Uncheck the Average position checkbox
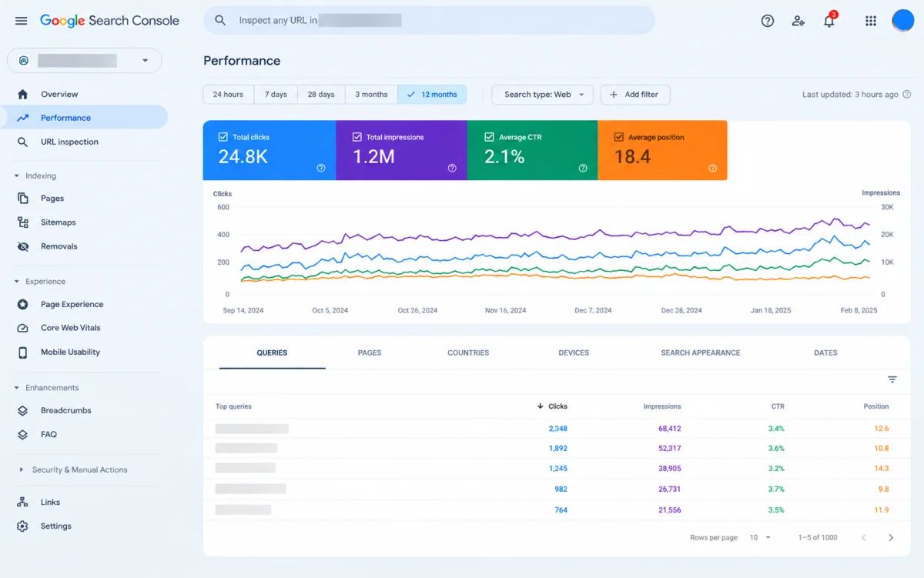The height and width of the screenshot is (578, 924). pyautogui.click(x=618, y=137)
